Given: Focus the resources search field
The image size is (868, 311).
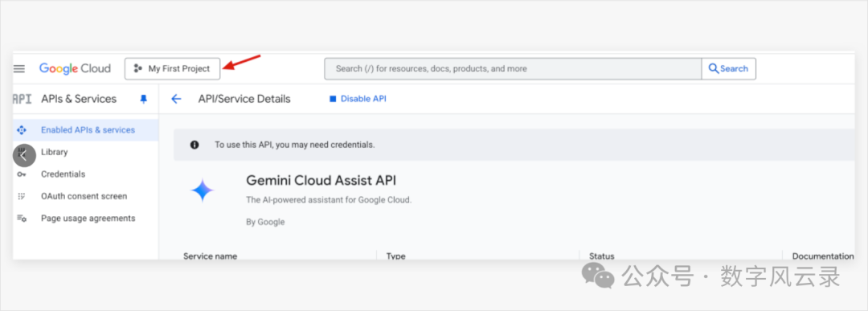Looking at the screenshot, I should (x=513, y=68).
